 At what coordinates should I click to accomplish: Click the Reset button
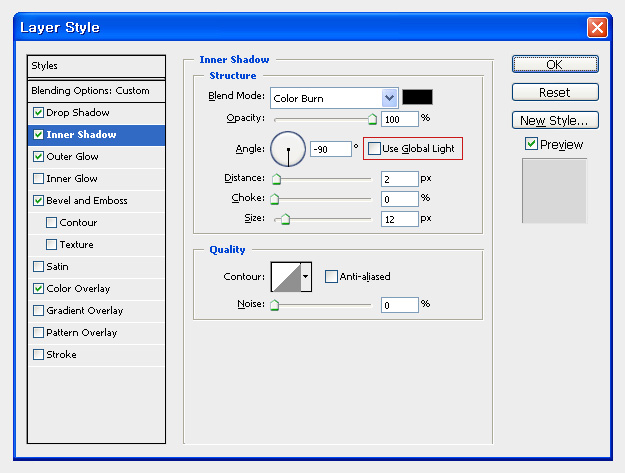(555, 92)
